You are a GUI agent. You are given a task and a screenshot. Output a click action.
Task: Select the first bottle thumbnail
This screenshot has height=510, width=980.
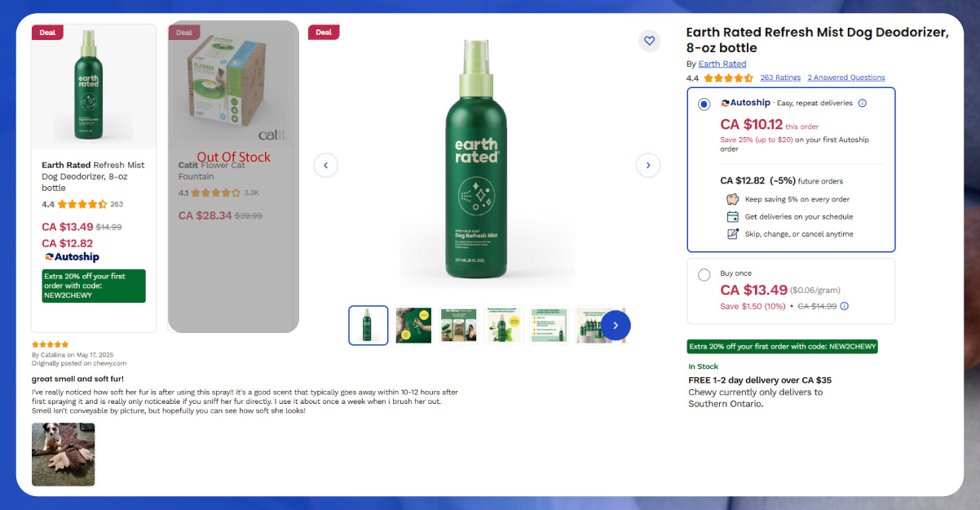369,325
